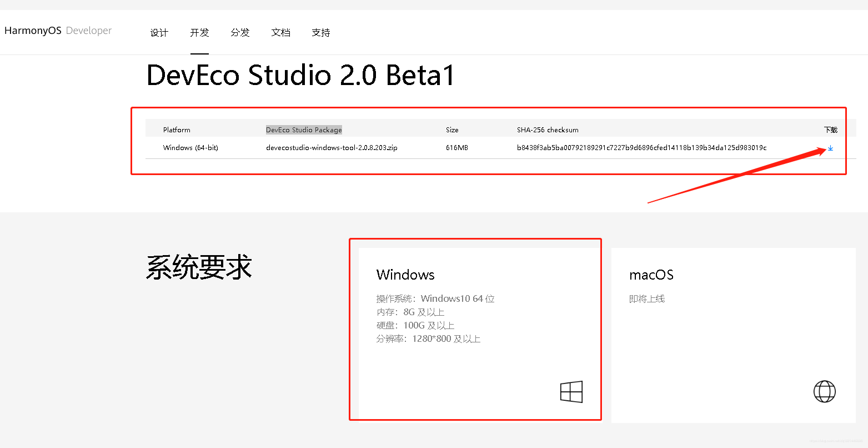This screenshot has width=868, height=448.
Task: Click the Platform column header
Action: point(177,130)
